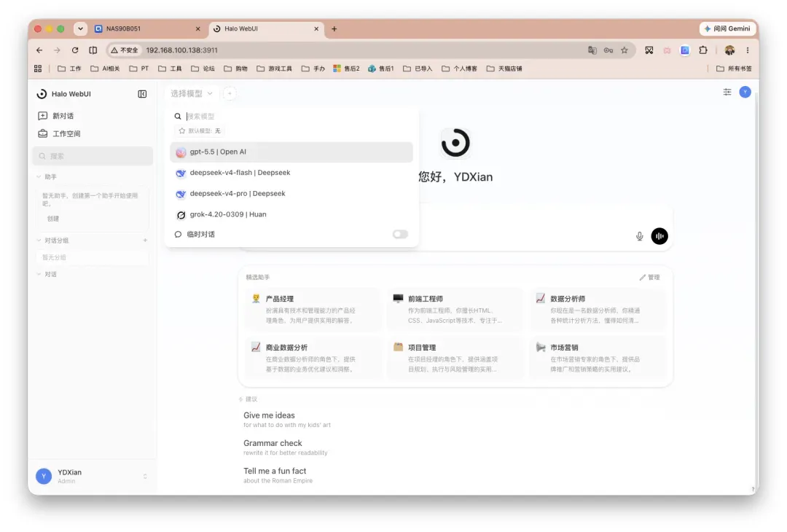Start voice call mode with waveform button
787x532 pixels.
point(659,236)
